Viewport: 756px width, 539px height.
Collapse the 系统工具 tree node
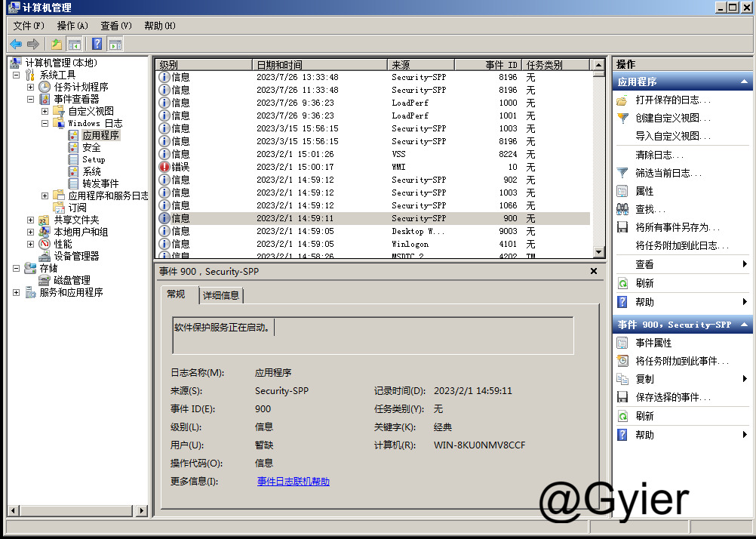pyautogui.click(x=16, y=75)
